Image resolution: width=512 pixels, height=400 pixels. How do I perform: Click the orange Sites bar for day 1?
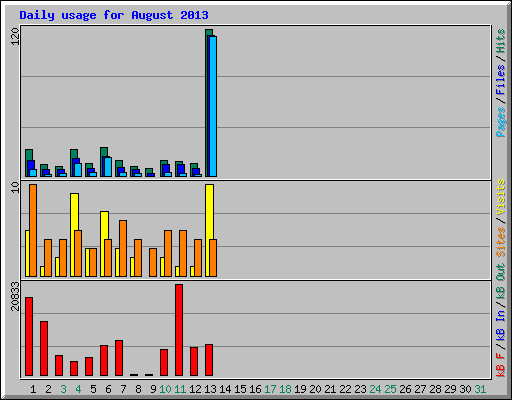(33, 230)
